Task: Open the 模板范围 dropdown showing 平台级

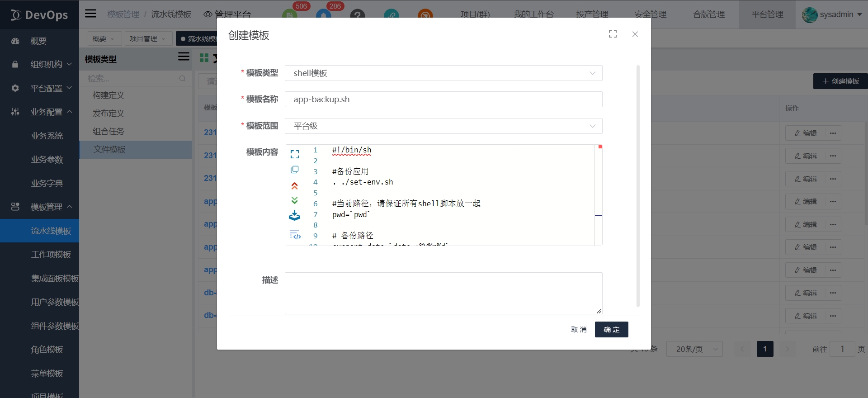Action: 443,126
